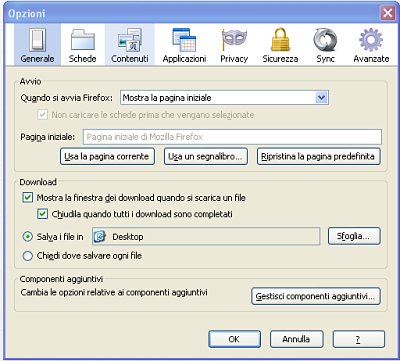Toggle 'Non caricare le schede' checkbox
400x361 pixels.
pyautogui.click(x=42, y=115)
